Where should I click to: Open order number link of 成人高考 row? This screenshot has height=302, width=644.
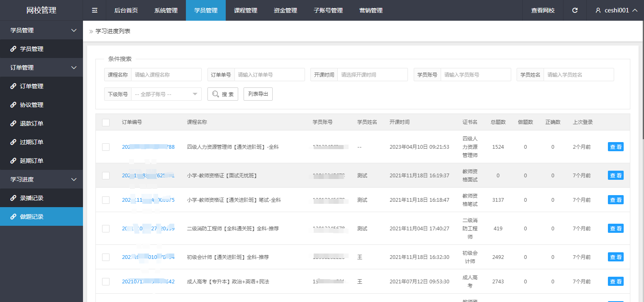(148, 281)
